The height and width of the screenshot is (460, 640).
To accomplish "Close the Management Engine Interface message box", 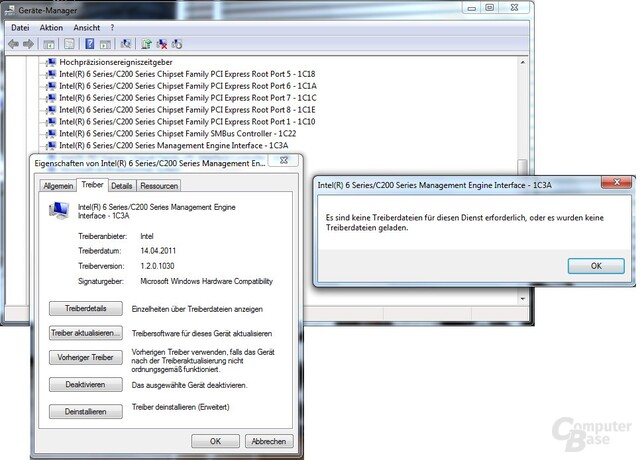I will click(x=617, y=182).
